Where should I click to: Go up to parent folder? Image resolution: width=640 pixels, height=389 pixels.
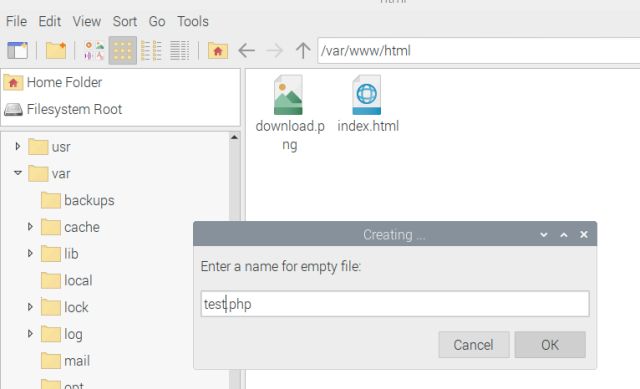[303, 51]
